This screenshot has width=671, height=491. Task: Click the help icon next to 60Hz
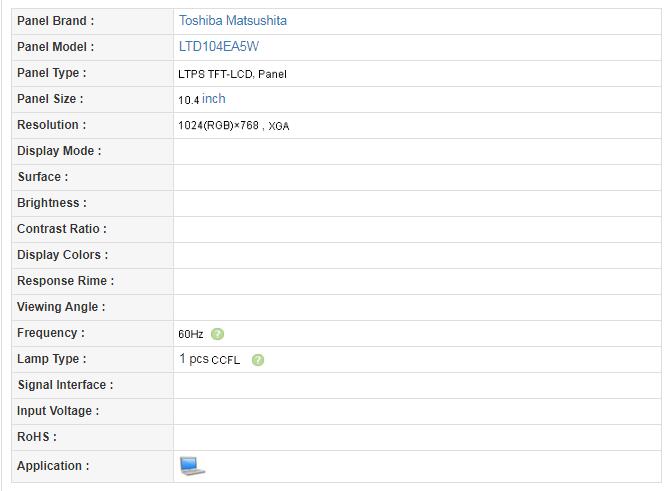217,334
